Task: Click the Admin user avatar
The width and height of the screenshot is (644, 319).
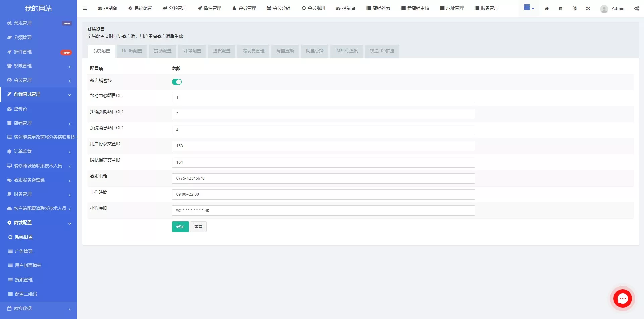Action: pyautogui.click(x=604, y=9)
